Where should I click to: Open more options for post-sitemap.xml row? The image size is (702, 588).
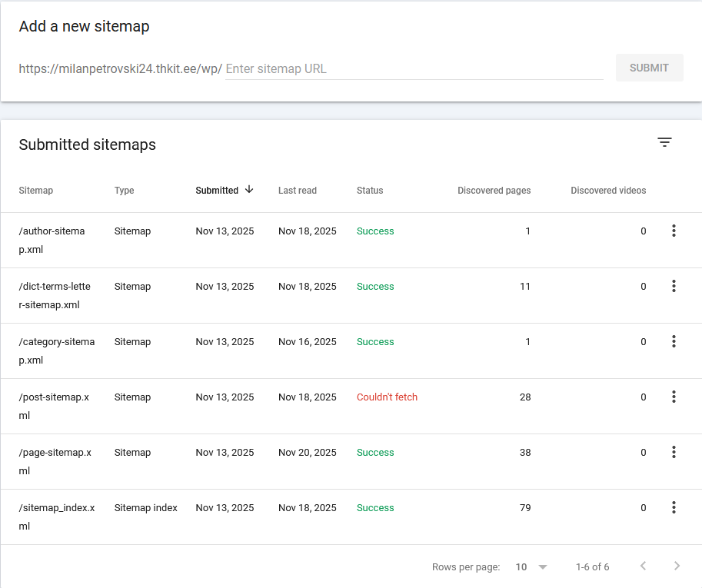coord(674,397)
